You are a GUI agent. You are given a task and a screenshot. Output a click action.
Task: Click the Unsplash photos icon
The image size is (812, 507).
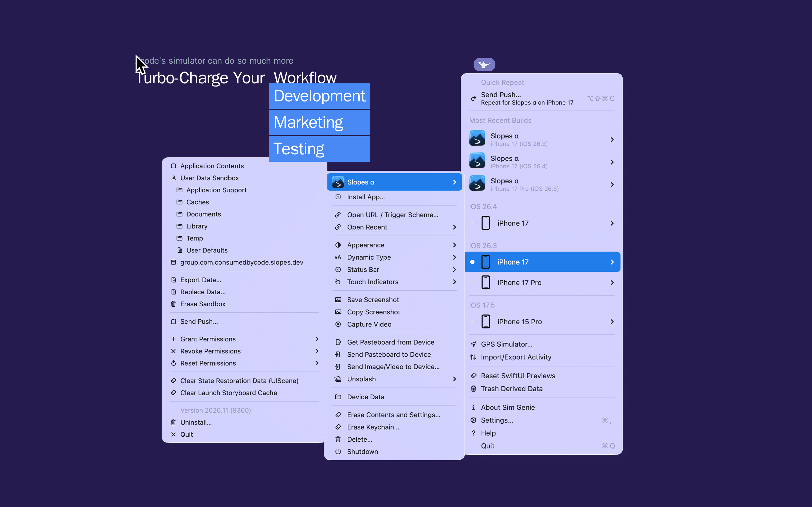point(338,379)
